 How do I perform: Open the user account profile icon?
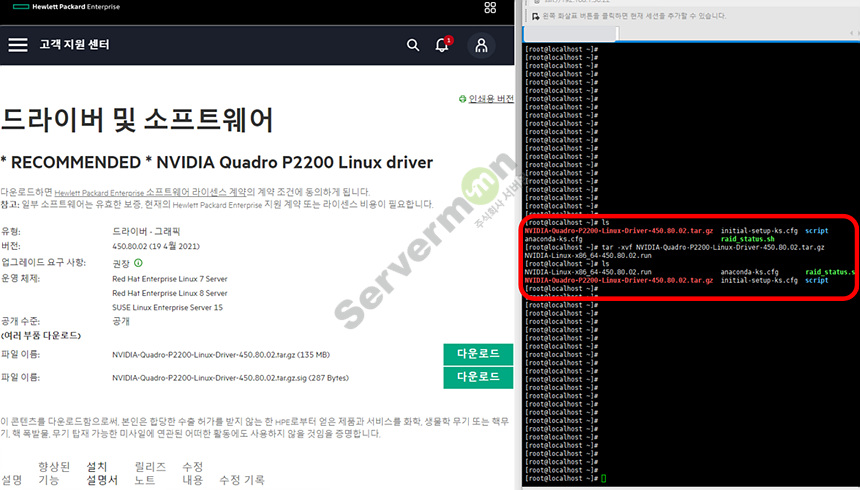click(x=481, y=45)
